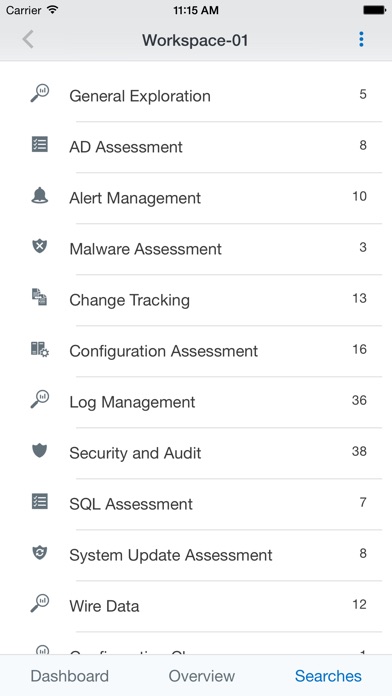Image resolution: width=392 pixels, height=696 pixels.
Task: Tap the count 16 for Configuration Assessment
Action: [360, 349]
